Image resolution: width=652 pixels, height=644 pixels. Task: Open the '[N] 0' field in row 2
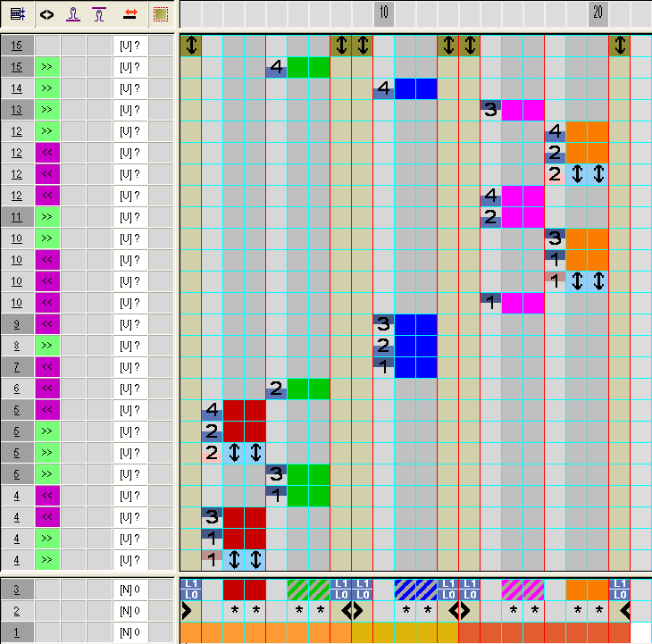point(130,611)
